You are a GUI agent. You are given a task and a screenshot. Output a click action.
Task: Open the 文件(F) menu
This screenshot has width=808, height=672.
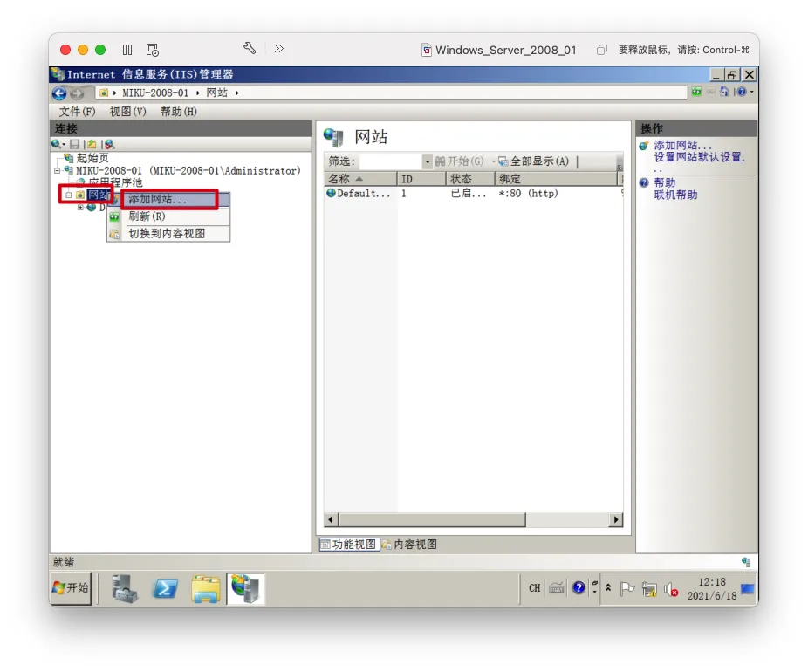77,112
